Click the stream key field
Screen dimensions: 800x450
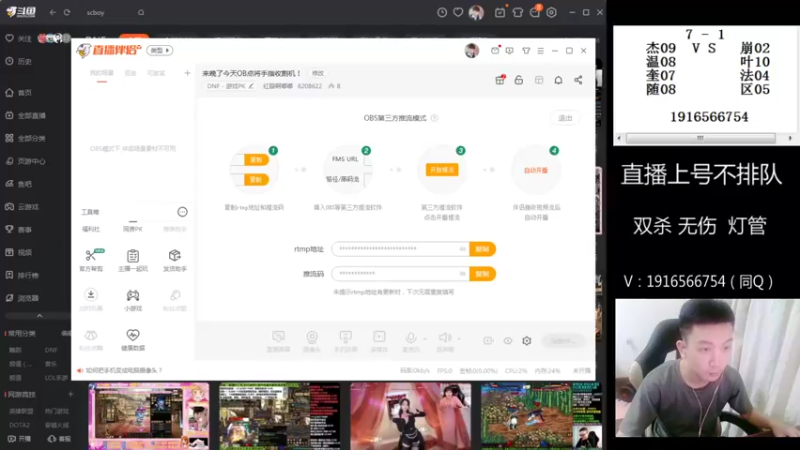coord(401,274)
